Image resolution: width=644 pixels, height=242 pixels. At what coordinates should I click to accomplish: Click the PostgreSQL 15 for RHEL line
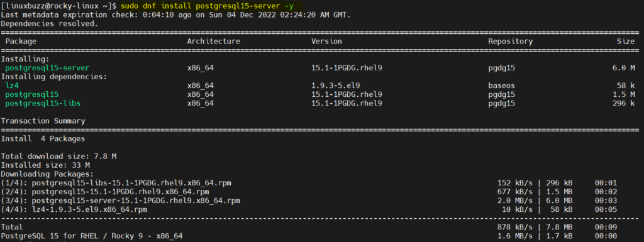(309, 236)
